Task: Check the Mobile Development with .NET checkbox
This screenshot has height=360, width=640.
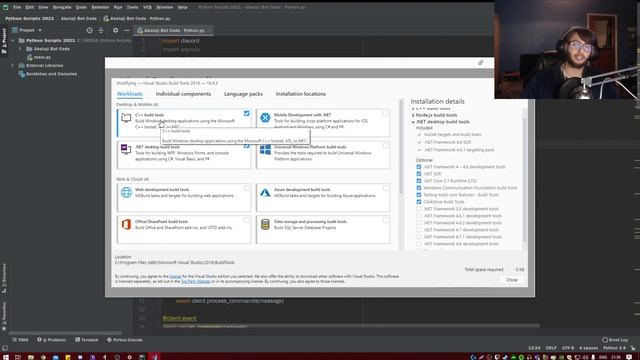Action: [x=385, y=113]
